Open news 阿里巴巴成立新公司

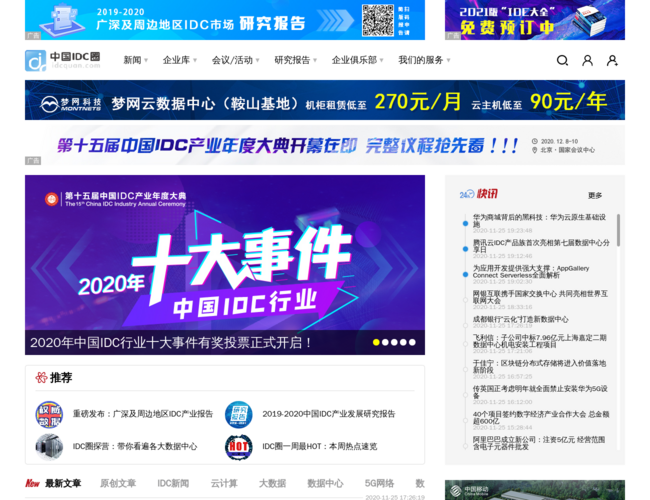(539, 443)
